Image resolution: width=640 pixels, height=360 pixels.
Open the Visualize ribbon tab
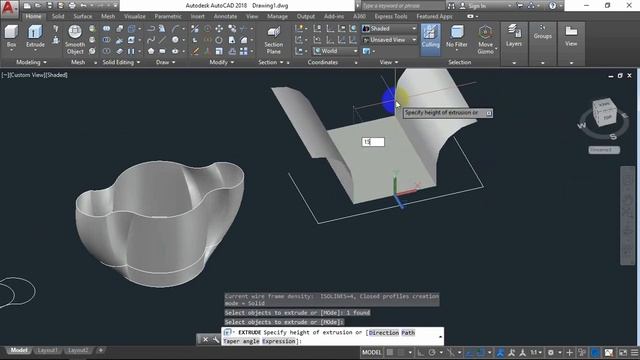click(134, 16)
